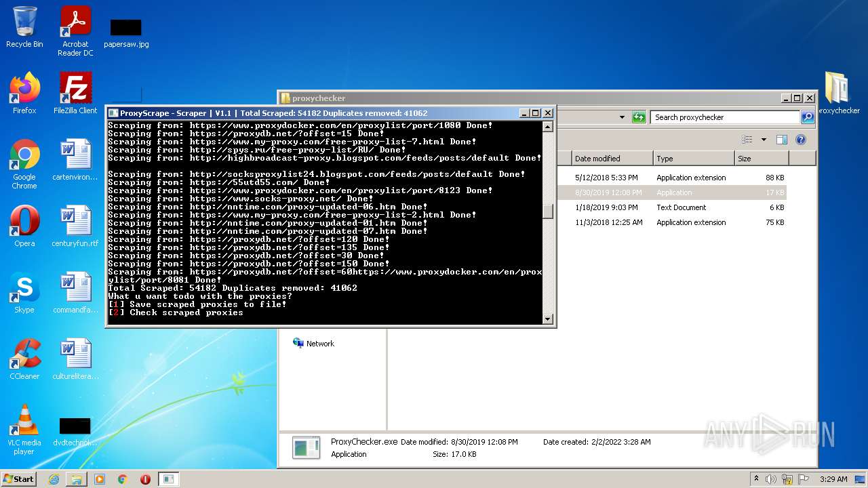Image resolution: width=868 pixels, height=488 pixels.
Task: Click ProxyChecker.exe icon in details pane
Action: click(306, 448)
